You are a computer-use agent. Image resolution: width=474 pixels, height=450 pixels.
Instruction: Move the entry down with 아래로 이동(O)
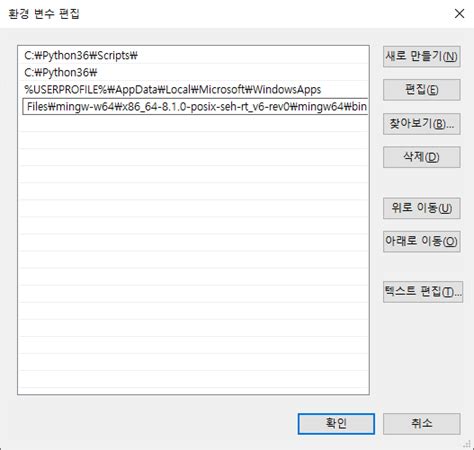pos(422,241)
